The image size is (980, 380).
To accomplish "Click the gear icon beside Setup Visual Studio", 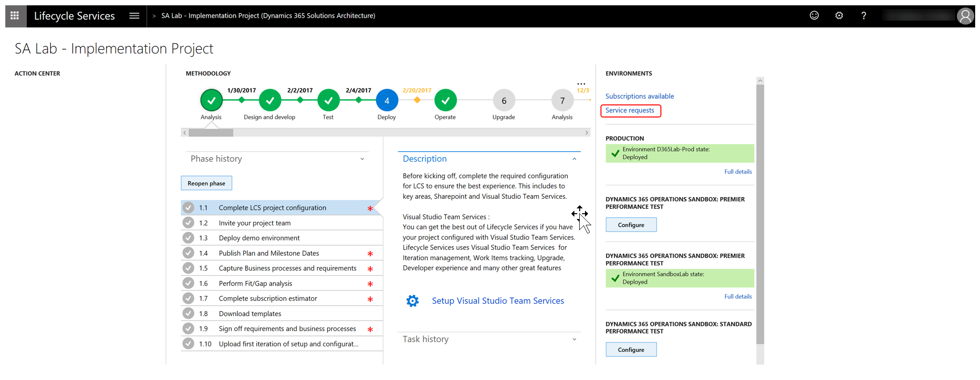I will click(x=412, y=301).
